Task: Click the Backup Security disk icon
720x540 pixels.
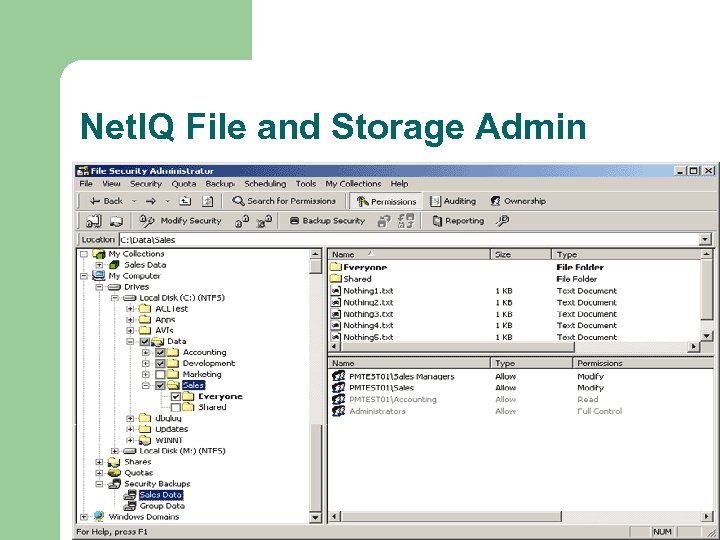Action: pyautogui.click(x=294, y=221)
